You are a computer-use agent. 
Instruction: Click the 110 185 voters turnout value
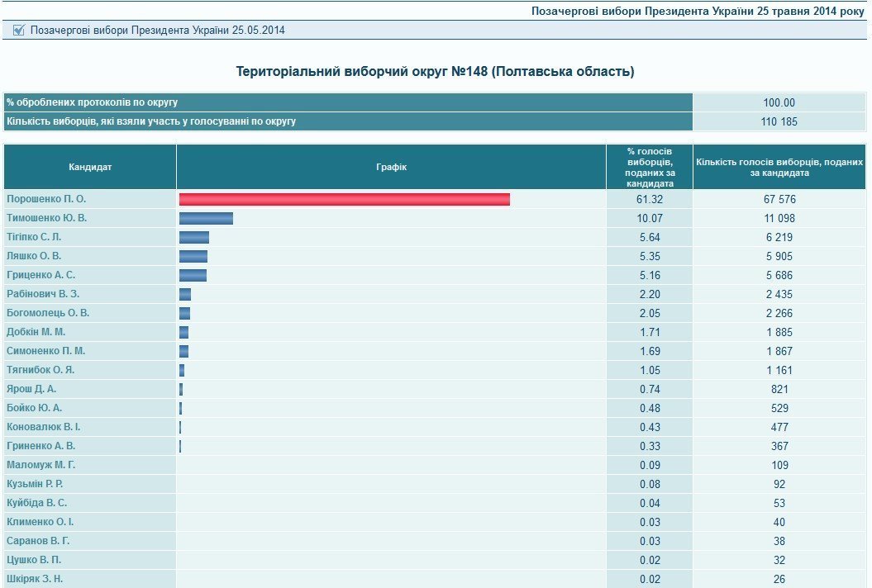tap(779, 121)
